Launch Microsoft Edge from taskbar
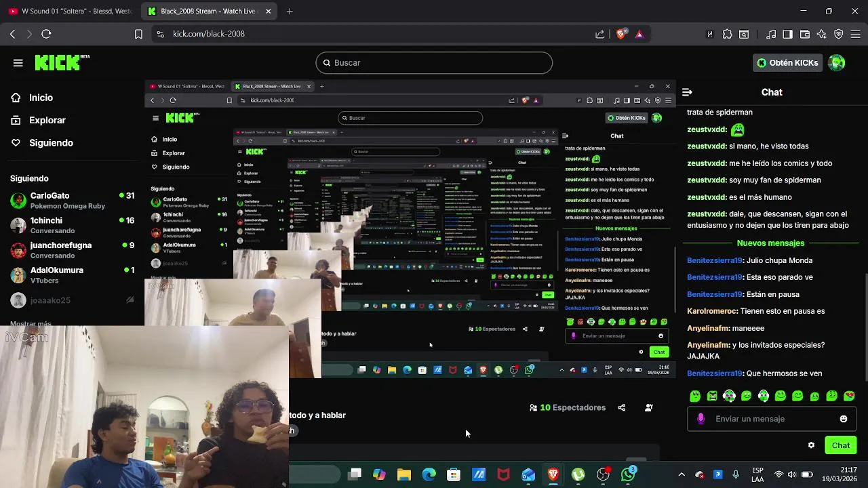This screenshot has height=488, width=868. pos(429,474)
